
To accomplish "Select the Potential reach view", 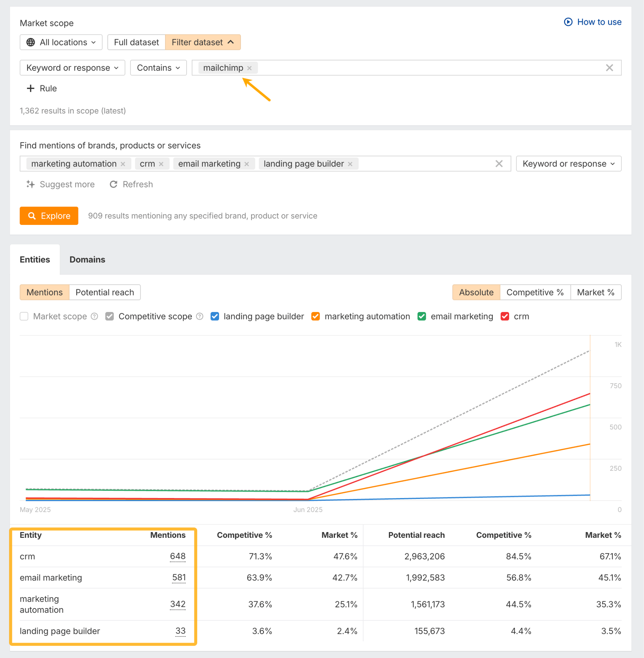I will [x=105, y=292].
